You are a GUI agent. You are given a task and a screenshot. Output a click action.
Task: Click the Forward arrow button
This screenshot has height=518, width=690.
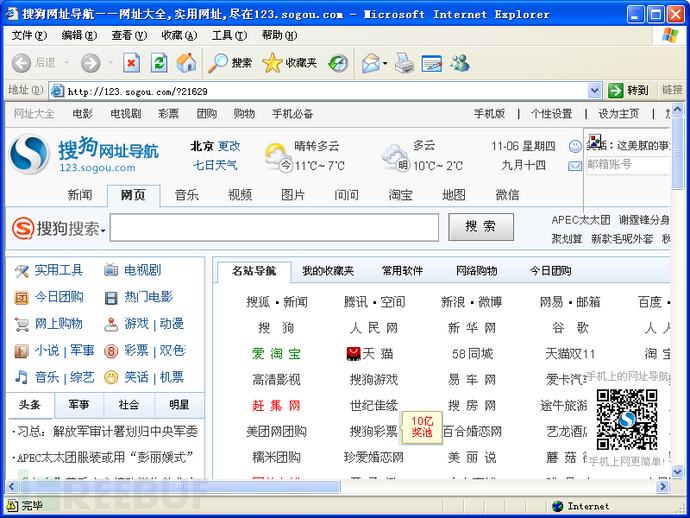[x=91, y=63]
